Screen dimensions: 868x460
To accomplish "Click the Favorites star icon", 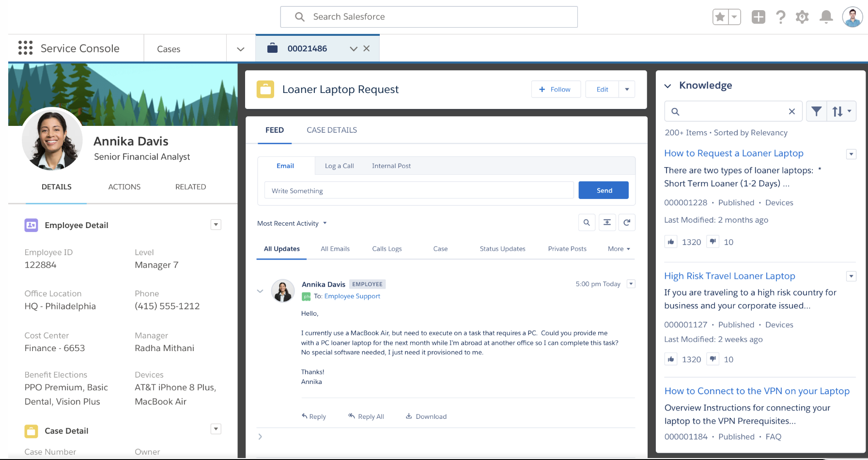I will pyautogui.click(x=720, y=17).
